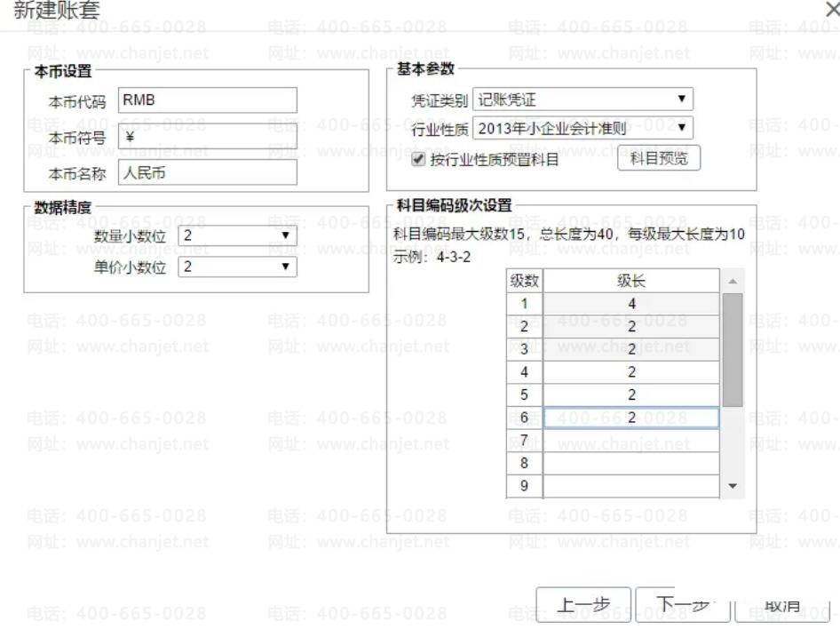Image resolution: width=840 pixels, height=629 pixels.
Task: Toggle 按行业性质预置科目 checkbox
Action: point(418,159)
